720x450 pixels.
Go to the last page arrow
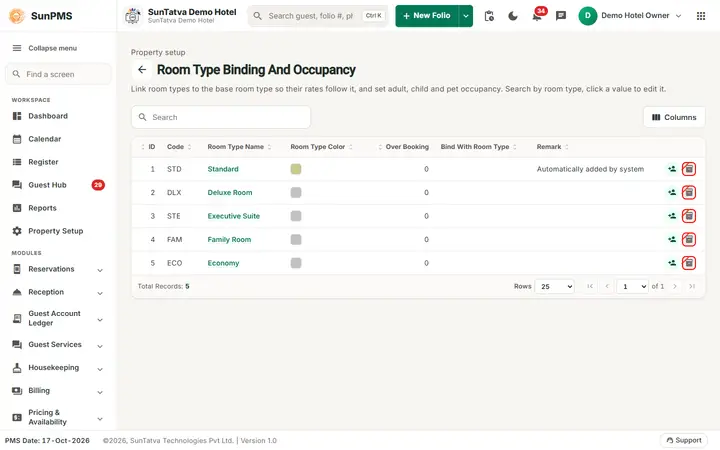point(692,287)
